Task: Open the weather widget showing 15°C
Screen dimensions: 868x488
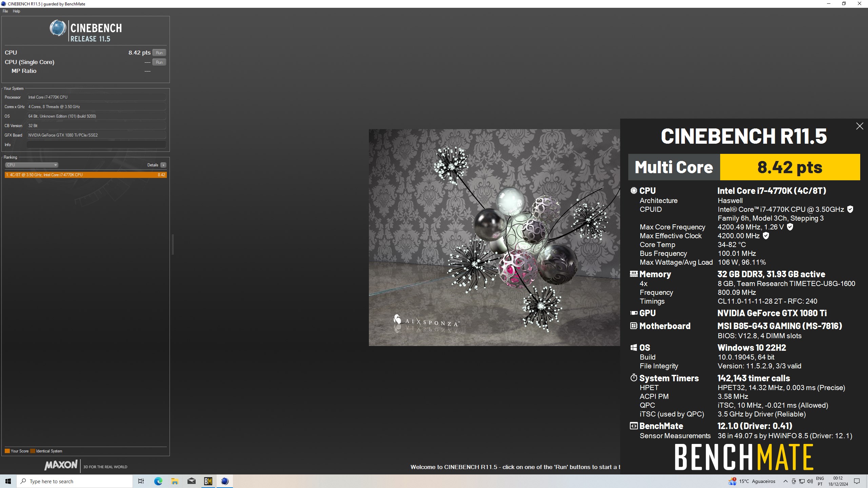Action: pyautogui.click(x=752, y=481)
